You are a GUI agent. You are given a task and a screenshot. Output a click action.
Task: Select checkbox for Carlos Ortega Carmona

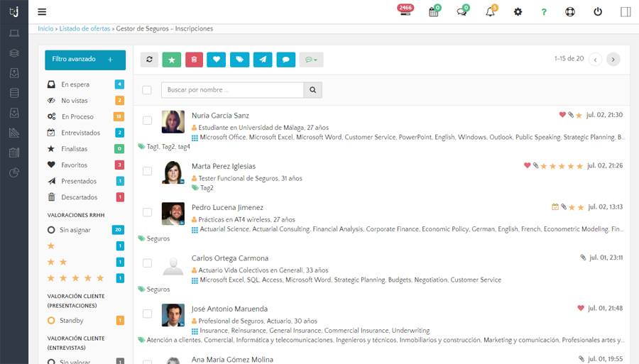[x=147, y=263]
